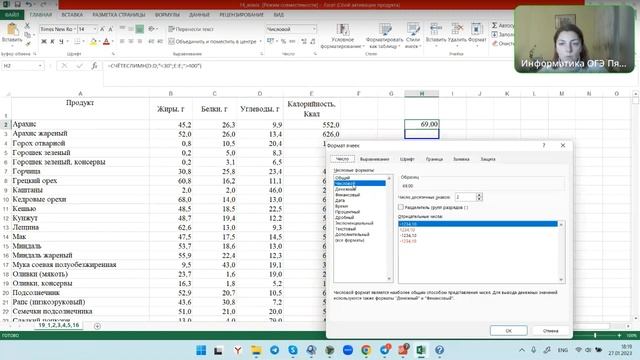Select the Текстовый format in category list

pyautogui.click(x=346, y=229)
